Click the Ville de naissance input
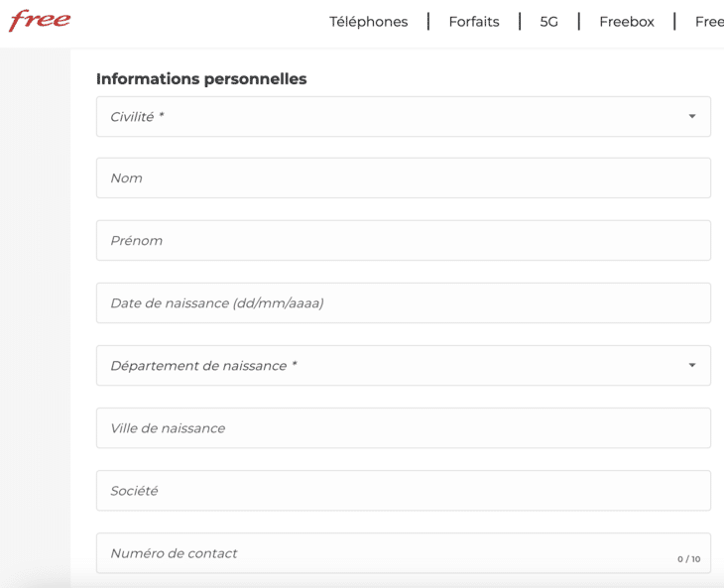The height and width of the screenshot is (588, 724). coord(403,428)
